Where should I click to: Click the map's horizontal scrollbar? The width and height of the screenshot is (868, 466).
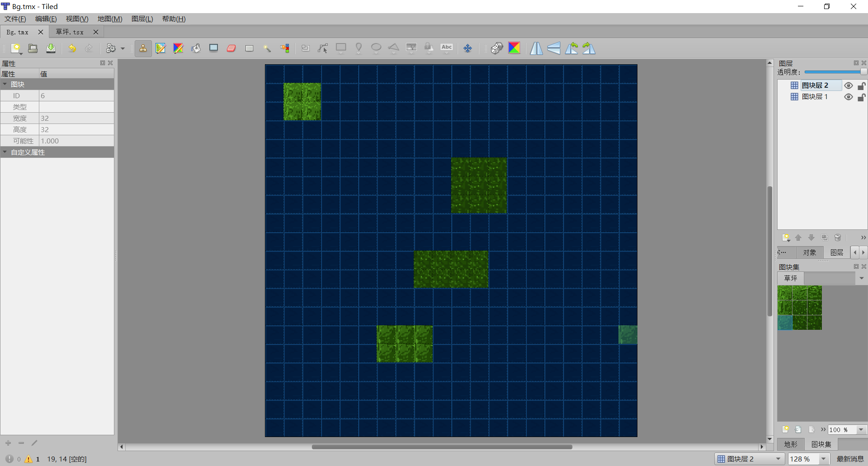point(442,447)
